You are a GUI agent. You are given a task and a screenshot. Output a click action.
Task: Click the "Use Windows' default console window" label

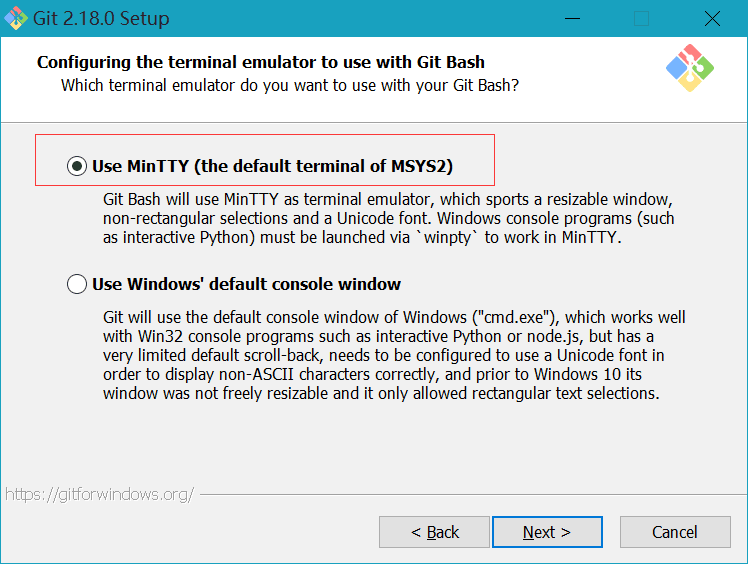247,285
